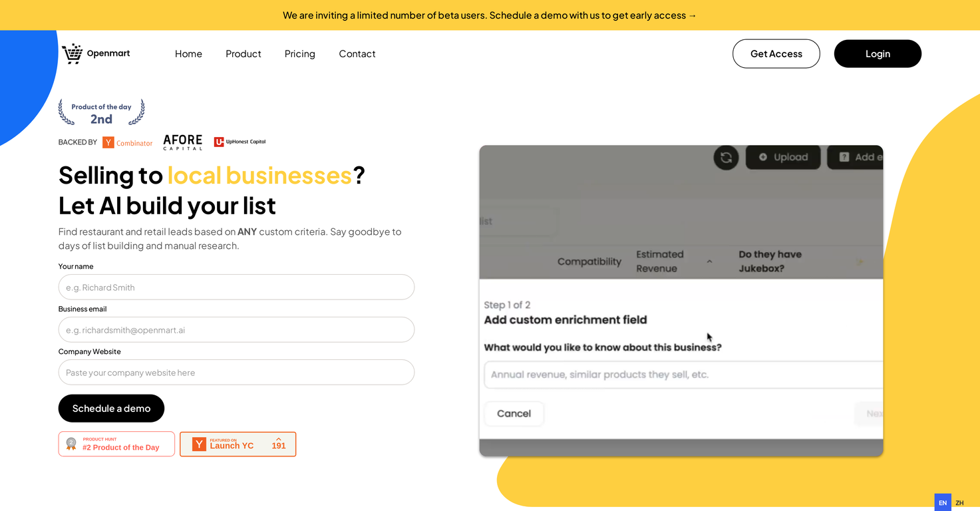This screenshot has height=511, width=980.
Task: Toggle the Estimated Revenue sort chevron
Action: coord(709,262)
